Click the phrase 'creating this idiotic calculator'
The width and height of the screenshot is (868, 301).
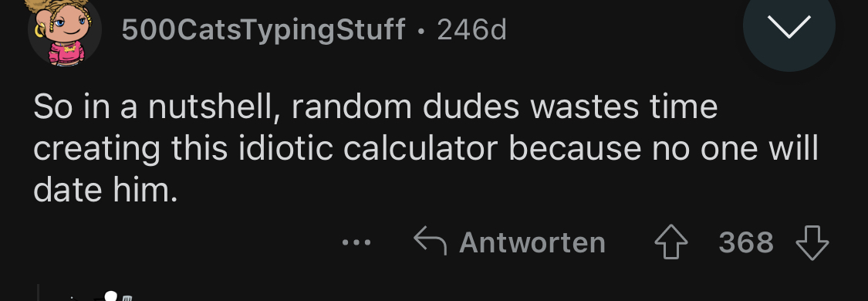265,149
